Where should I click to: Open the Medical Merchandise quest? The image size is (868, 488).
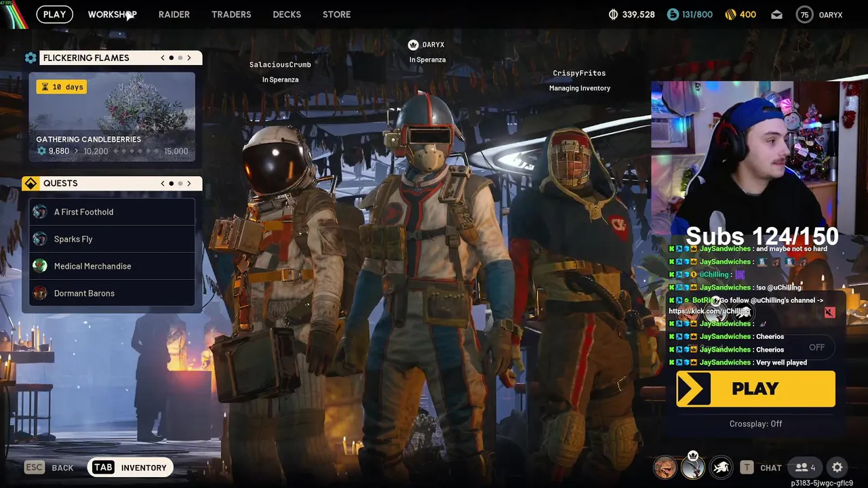pos(112,266)
